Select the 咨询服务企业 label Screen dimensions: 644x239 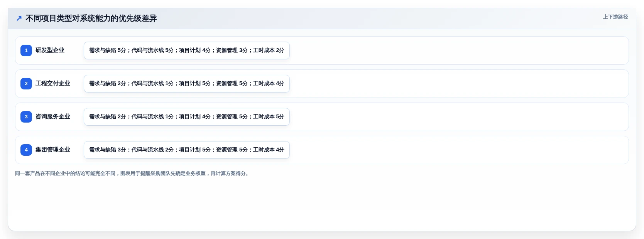pos(53,116)
